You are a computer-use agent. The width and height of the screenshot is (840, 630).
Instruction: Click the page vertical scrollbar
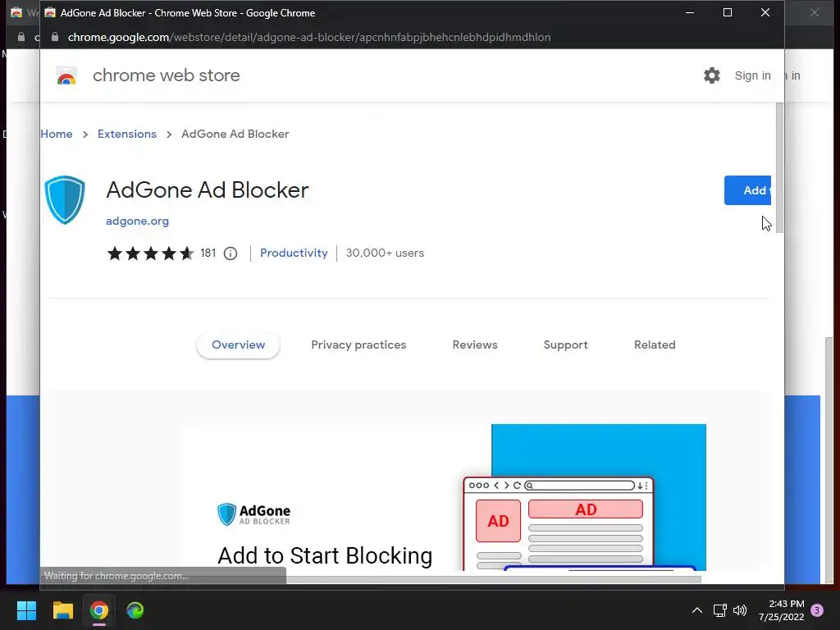point(780,168)
